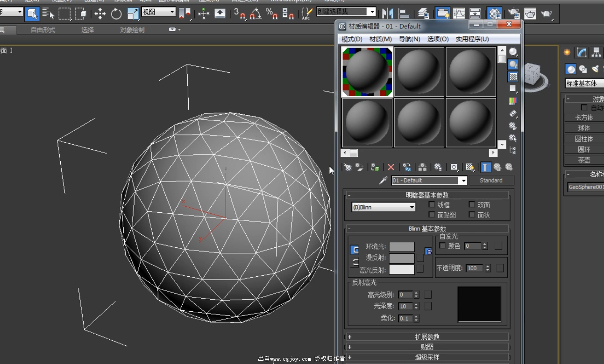Image resolution: width=604 pixels, height=364 pixels.
Task: Toggle Percent Snap
Action: click(x=272, y=14)
